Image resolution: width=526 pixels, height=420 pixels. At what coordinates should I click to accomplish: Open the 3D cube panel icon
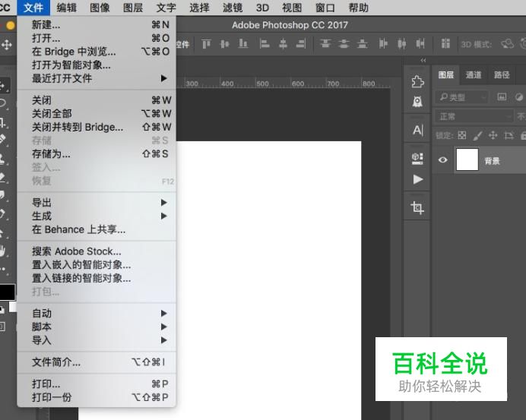click(417, 158)
